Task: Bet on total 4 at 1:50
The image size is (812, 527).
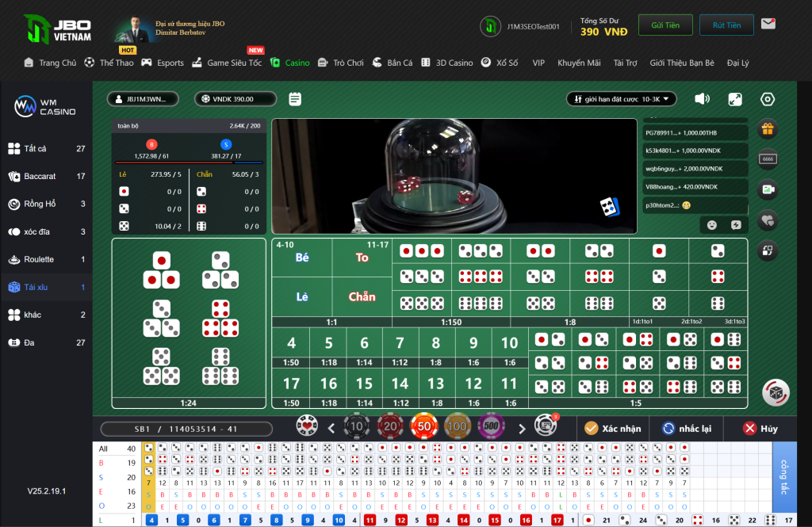Action: click(291, 347)
